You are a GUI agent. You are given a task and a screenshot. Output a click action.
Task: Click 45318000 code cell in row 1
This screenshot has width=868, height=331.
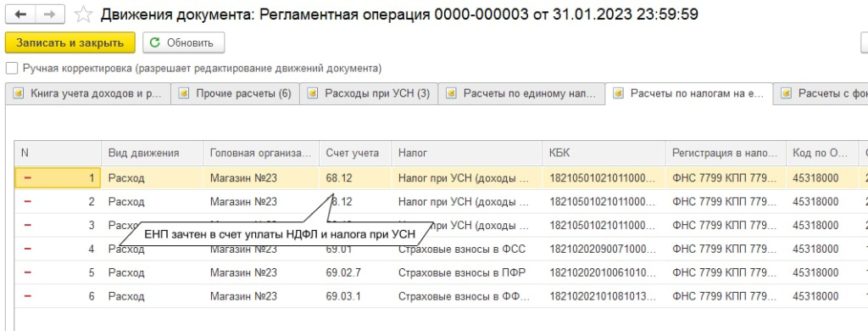click(x=821, y=178)
